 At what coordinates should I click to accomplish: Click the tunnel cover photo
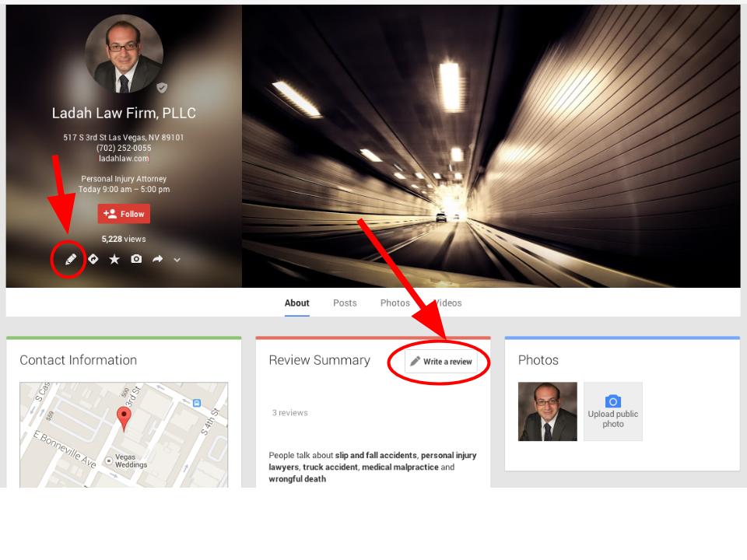(x=491, y=146)
